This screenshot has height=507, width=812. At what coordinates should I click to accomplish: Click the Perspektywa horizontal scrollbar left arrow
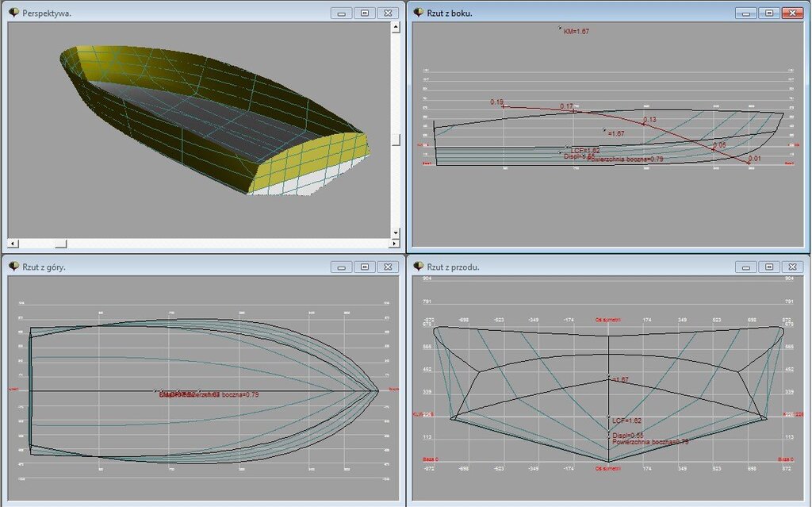[x=13, y=243]
